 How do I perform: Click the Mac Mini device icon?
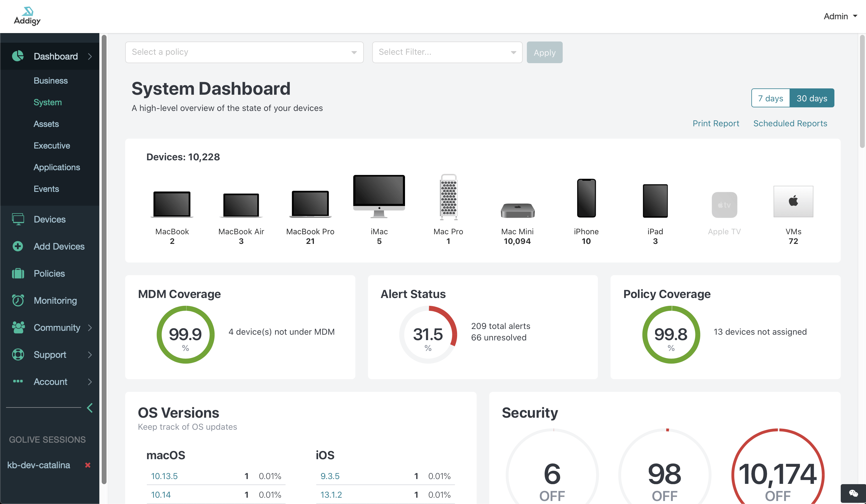(x=517, y=210)
